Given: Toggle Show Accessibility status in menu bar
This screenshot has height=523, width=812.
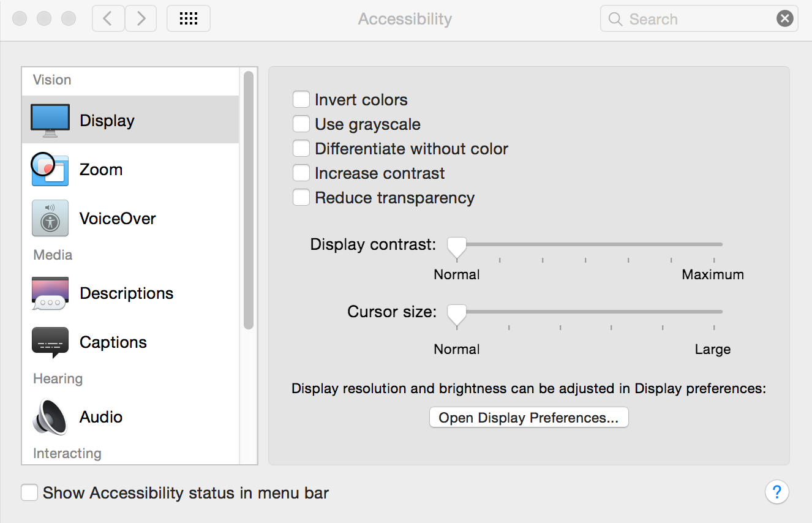Looking at the screenshot, I should [29, 493].
